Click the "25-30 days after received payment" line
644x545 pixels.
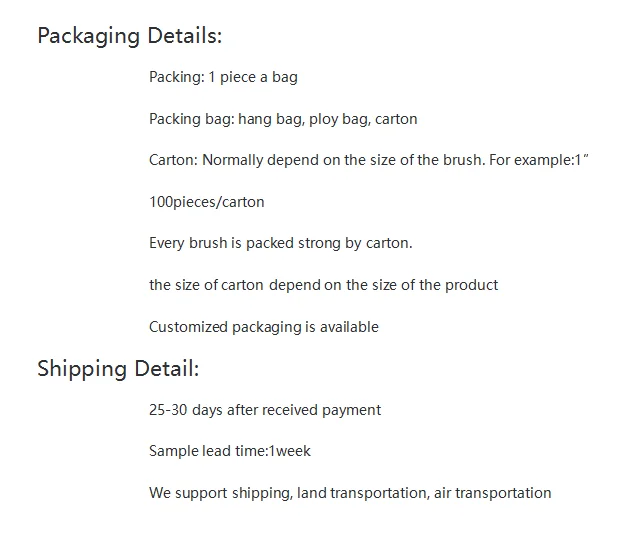[x=265, y=410]
